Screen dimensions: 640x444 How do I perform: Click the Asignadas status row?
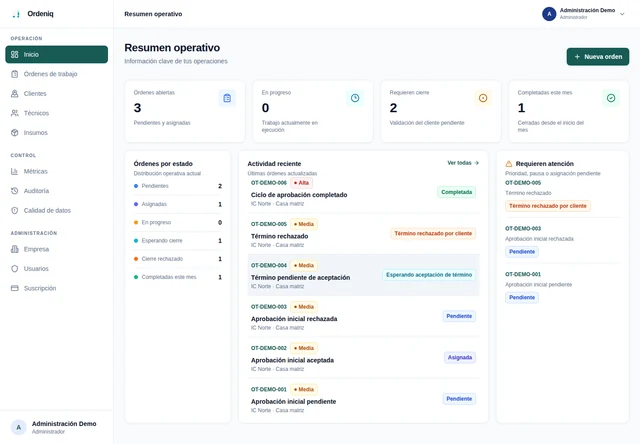(178, 204)
